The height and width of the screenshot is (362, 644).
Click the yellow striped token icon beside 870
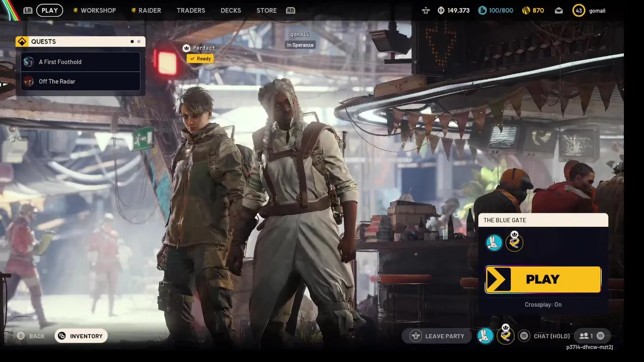pyautogui.click(x=525, y=10)
